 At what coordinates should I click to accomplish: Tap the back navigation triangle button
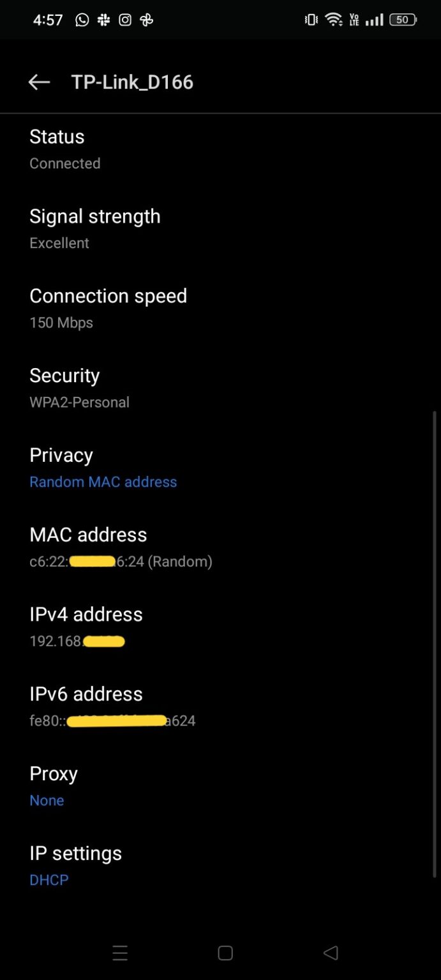point(331,953)
